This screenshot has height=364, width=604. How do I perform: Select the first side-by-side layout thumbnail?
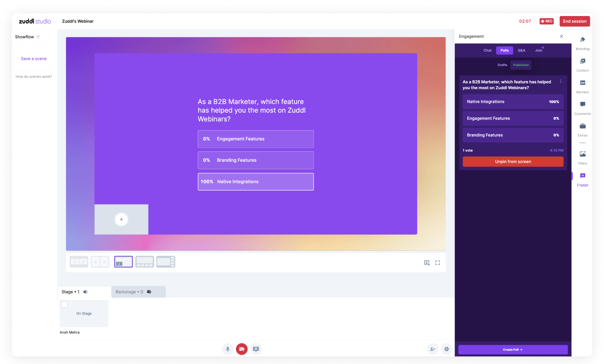79,262
